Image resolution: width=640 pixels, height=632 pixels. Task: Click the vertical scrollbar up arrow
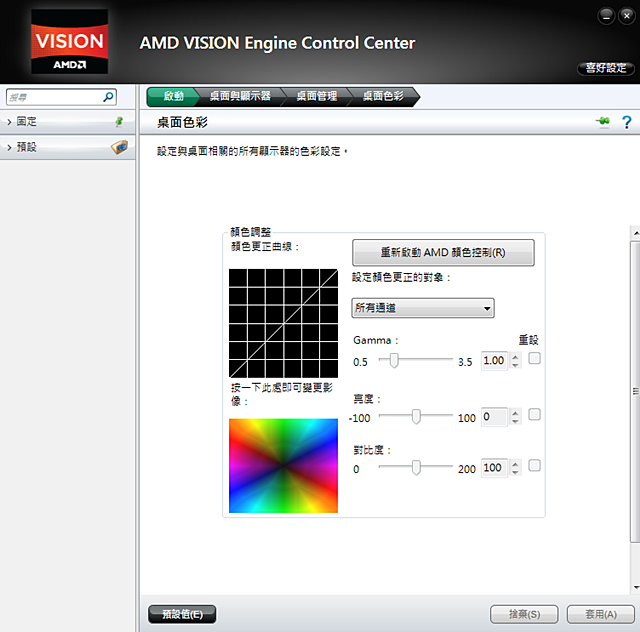point(636,234)
